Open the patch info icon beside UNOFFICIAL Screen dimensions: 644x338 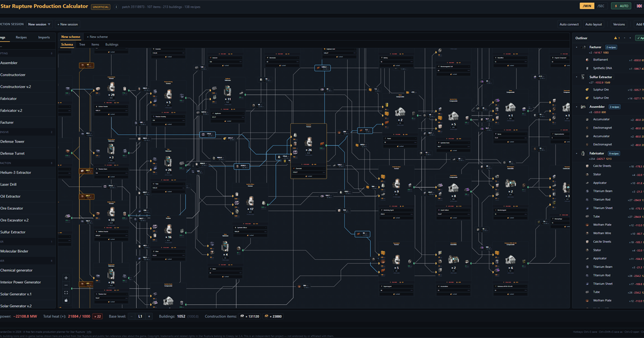click(x=116, y=7)
